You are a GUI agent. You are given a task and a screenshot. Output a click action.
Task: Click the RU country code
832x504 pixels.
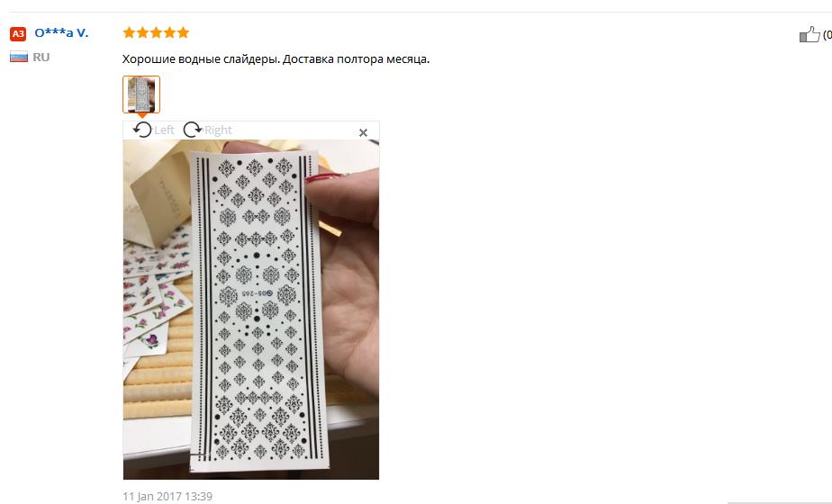point(41,58)
